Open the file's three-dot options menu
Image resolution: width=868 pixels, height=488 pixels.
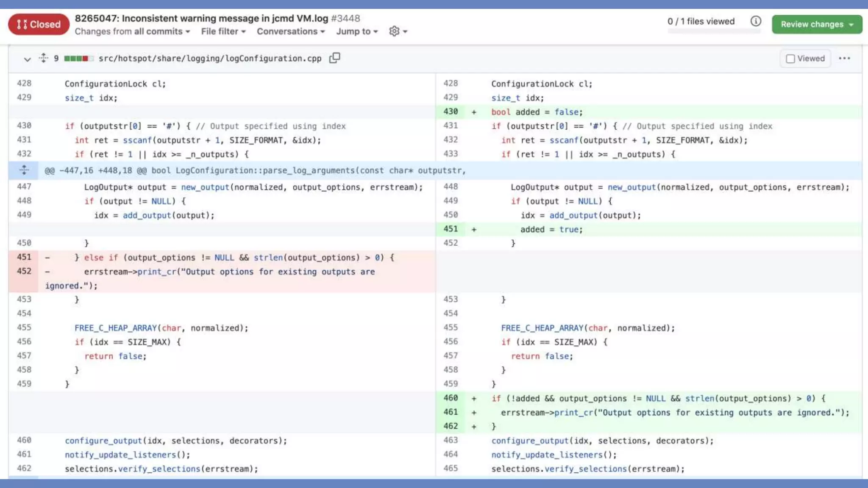click(x=844, y=58)
